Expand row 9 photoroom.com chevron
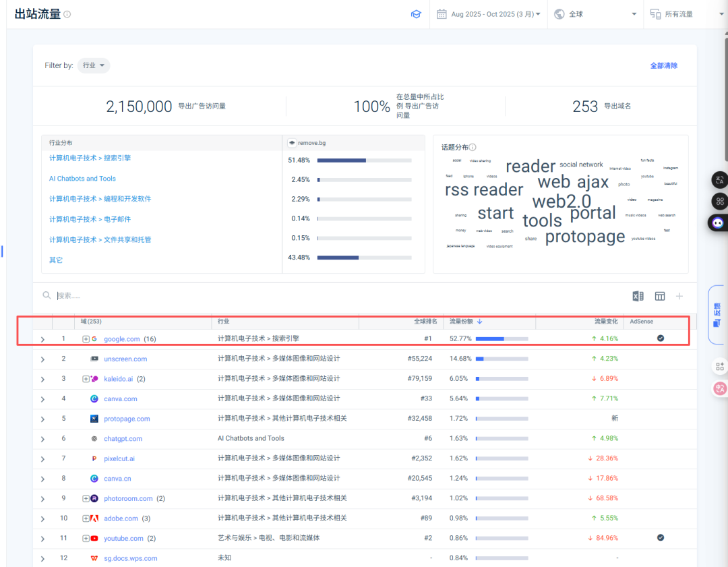728x567 pixels. pos(42,499)
